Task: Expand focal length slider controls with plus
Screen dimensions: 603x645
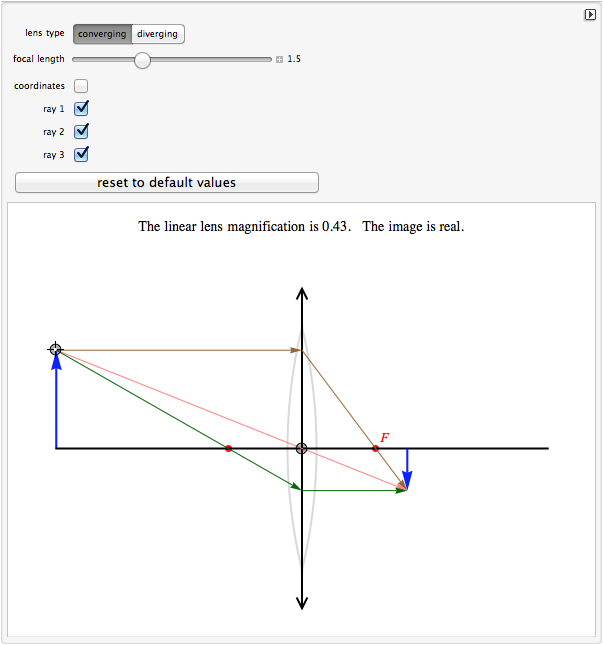Action: coord(280,60)
